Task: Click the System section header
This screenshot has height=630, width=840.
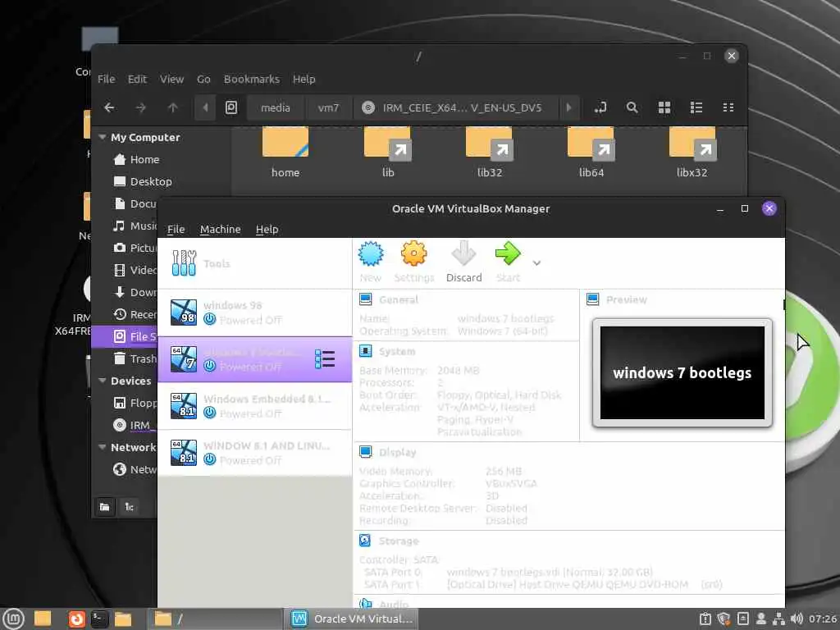Action: pyautogui.click(x=397, y=351)
